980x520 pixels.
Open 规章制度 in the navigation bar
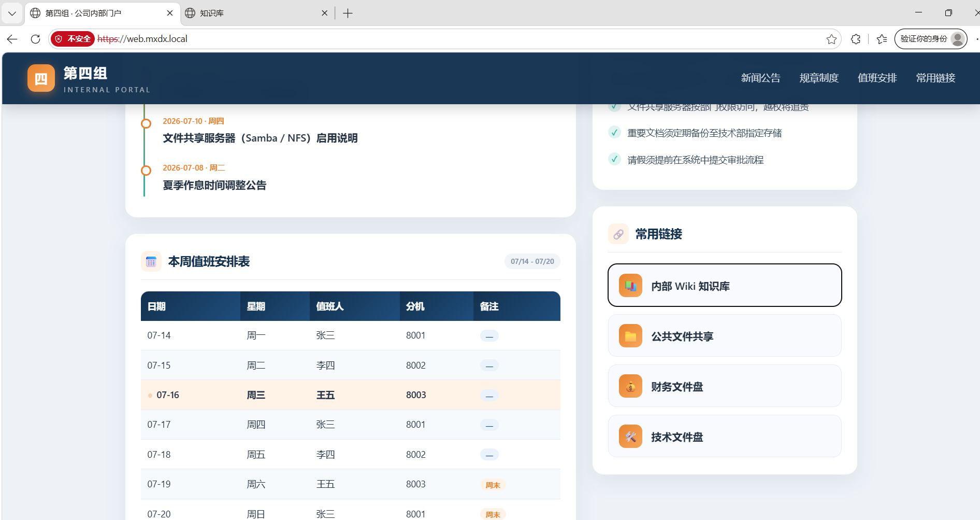[x=819, y=78]
